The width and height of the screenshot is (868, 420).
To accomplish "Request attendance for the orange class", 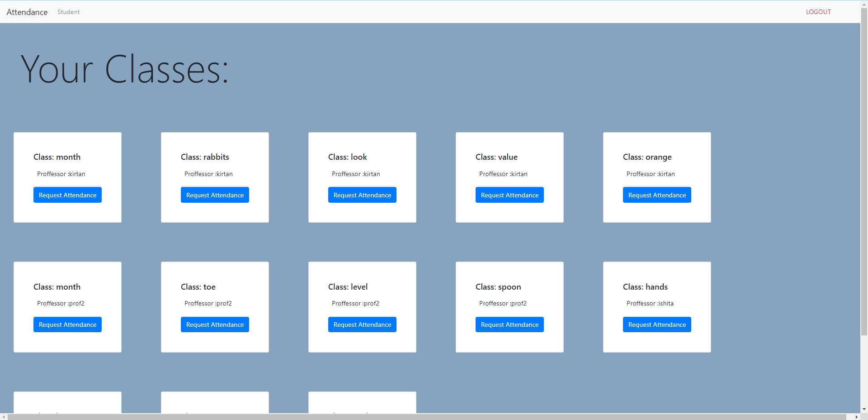I will [656, 195].
